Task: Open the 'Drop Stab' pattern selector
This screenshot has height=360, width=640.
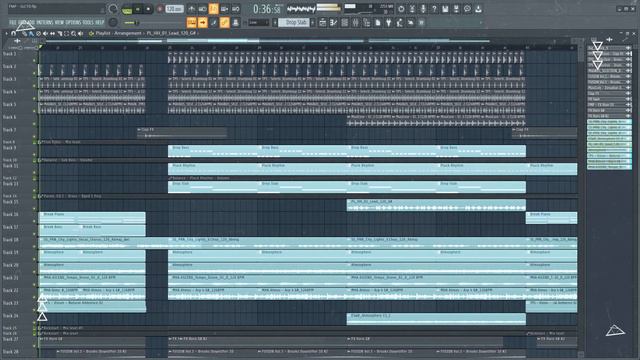Action: point(294,22)
